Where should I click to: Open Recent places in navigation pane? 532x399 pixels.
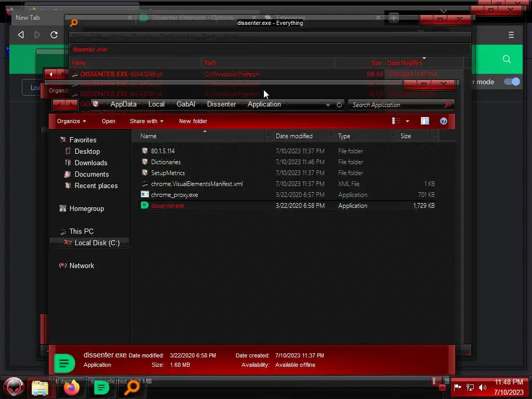pos(96,185)
